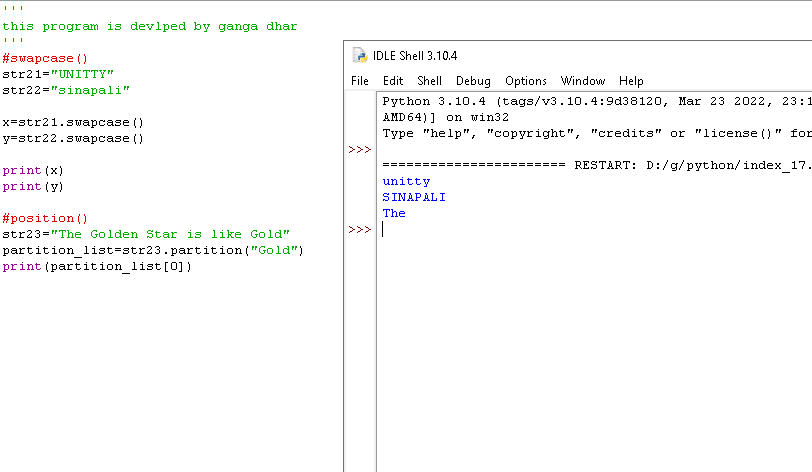Click the IDLE Shell Python icon in title bar
Image resolution: width=812 pixels, height=472 pixels.
coord(360,56)
